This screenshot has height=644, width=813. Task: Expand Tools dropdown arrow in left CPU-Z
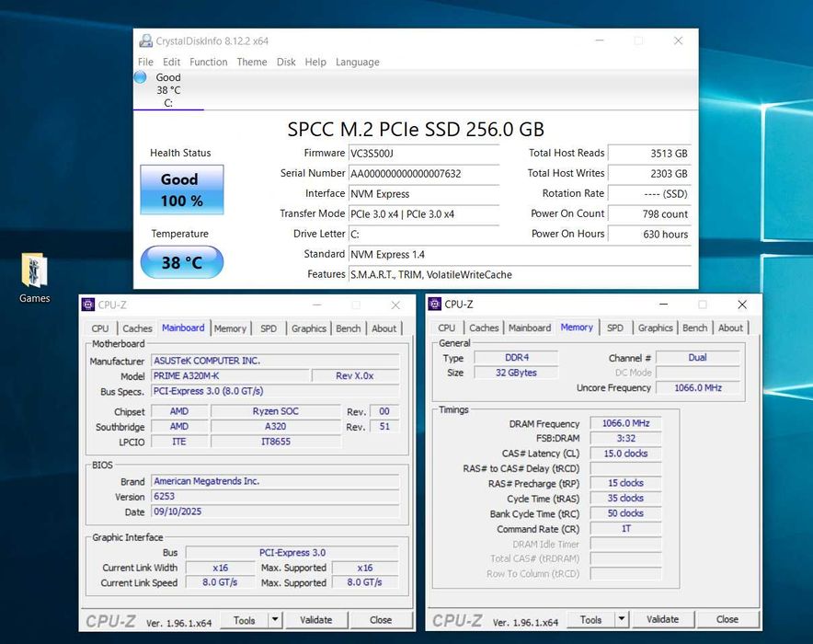275,620
